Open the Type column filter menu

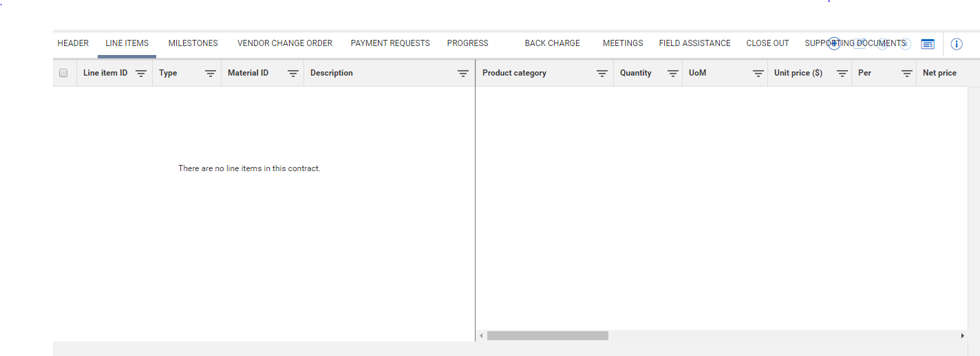(211, 74)
